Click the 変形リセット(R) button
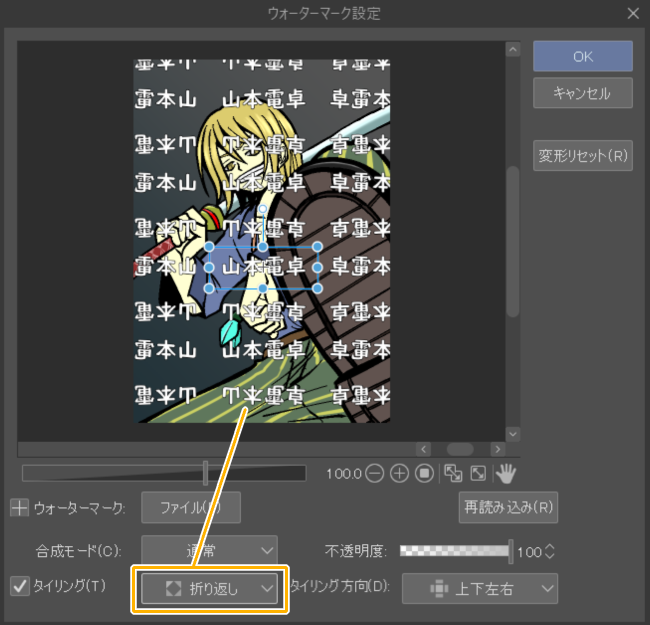The width and height of the screenshot is (650, 625). click(x=582, y=156)
